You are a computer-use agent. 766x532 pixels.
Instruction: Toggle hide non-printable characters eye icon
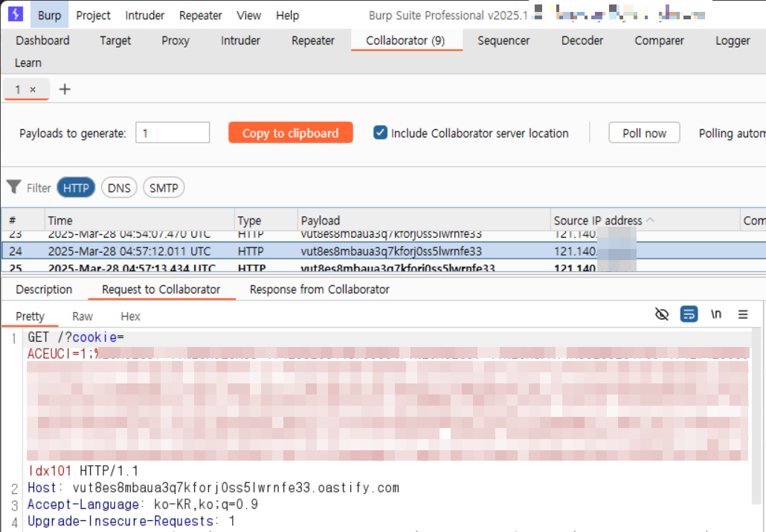(661, 314)
